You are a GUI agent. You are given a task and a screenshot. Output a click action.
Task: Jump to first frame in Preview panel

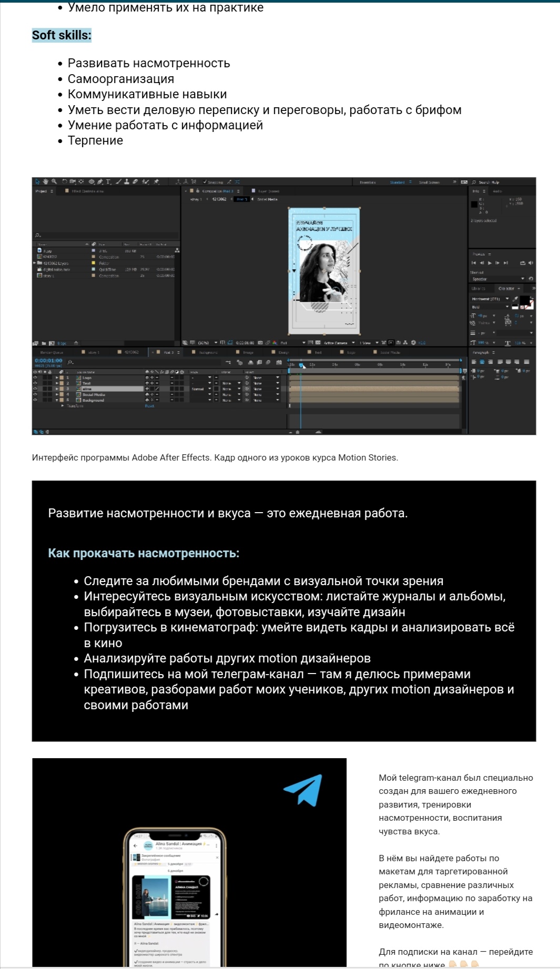tap(474, 263)
